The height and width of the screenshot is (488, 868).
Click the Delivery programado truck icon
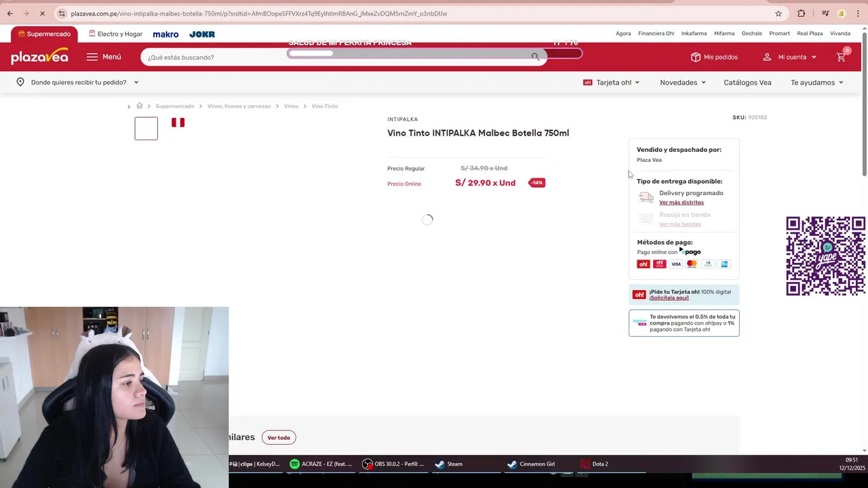coord(646,197)
